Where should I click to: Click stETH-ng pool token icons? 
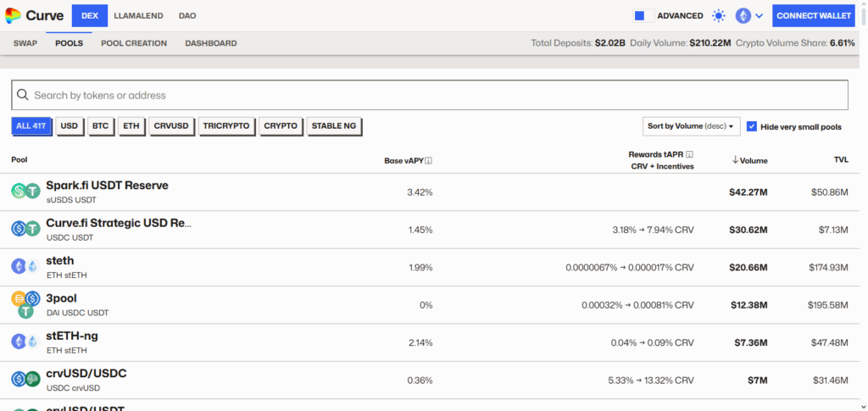[x=26, y=342]
